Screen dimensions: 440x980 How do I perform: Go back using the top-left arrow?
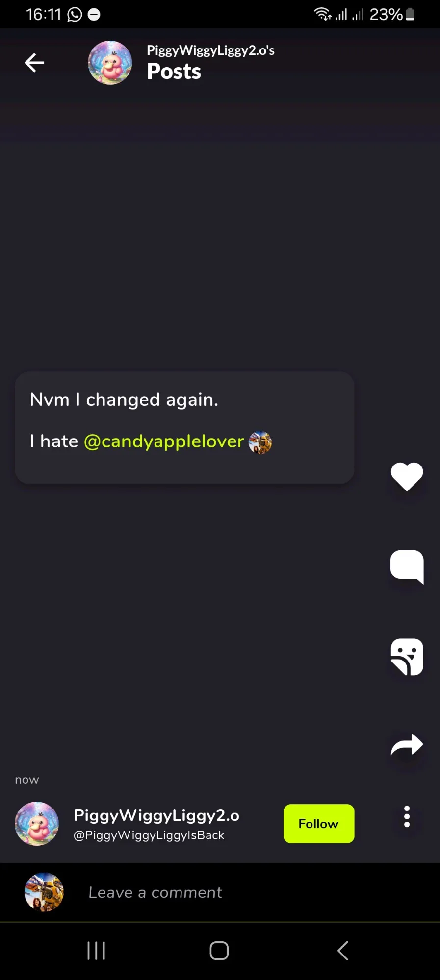pos(34,63)
